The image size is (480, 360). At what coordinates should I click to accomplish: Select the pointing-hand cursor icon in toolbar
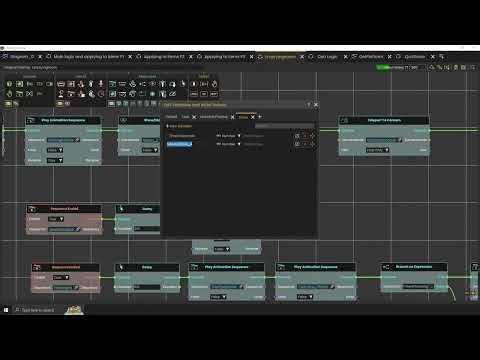coord(182,84)
